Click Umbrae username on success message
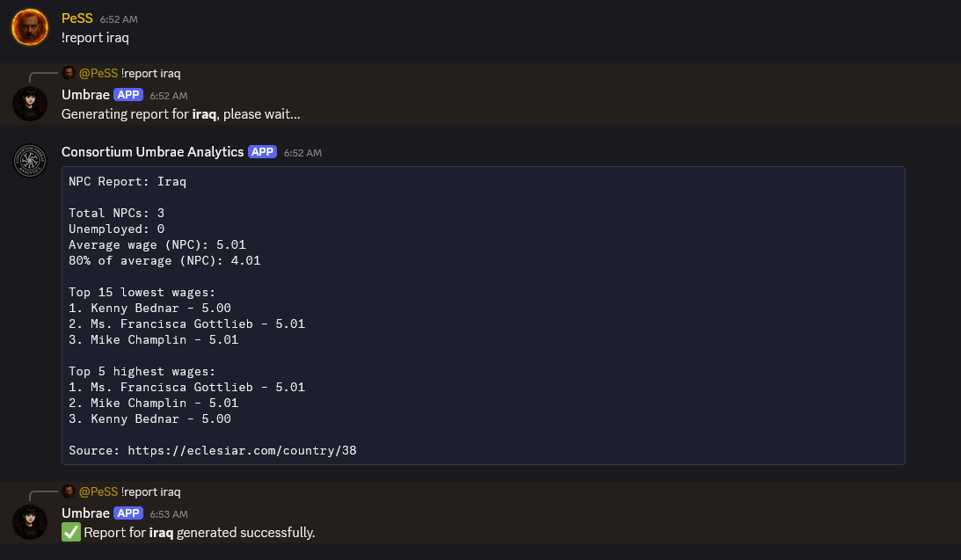961x560 pixels. coord(85,513)
